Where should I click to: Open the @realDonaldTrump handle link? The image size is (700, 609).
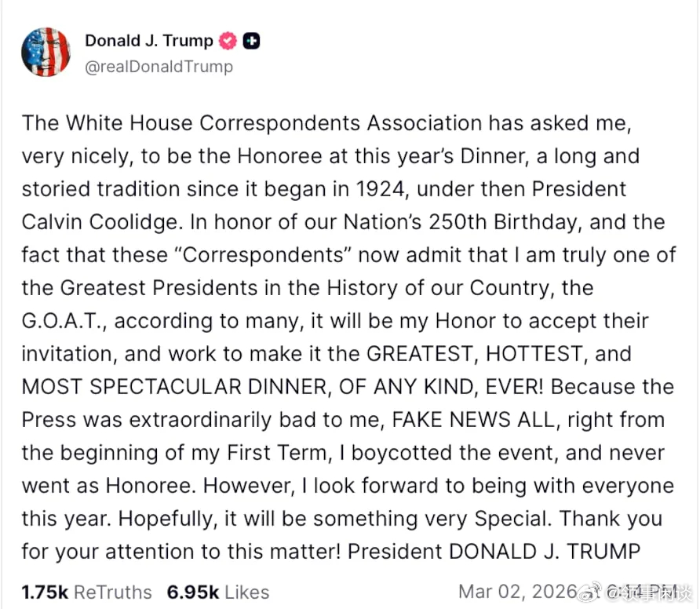[x=159, y=67]
